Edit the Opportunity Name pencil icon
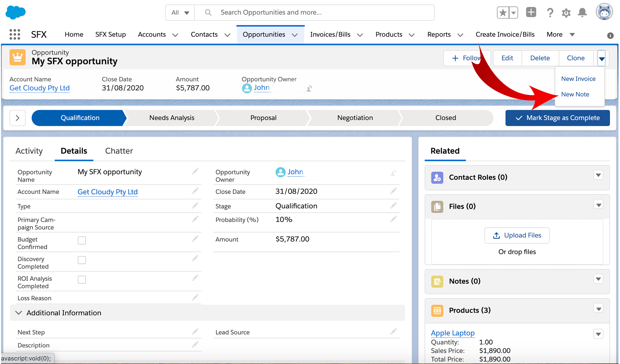This screenshot has width=620, height=364. 195,172
